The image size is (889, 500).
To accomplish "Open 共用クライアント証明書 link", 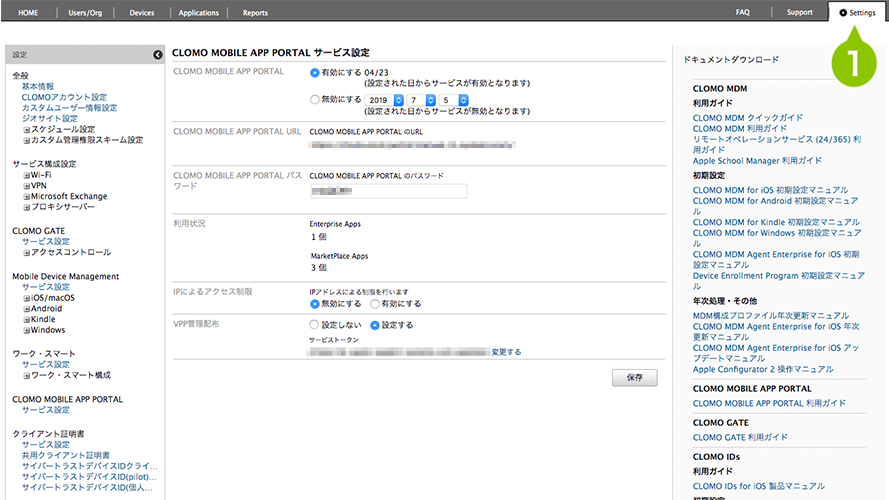I will tap(66, 455).
